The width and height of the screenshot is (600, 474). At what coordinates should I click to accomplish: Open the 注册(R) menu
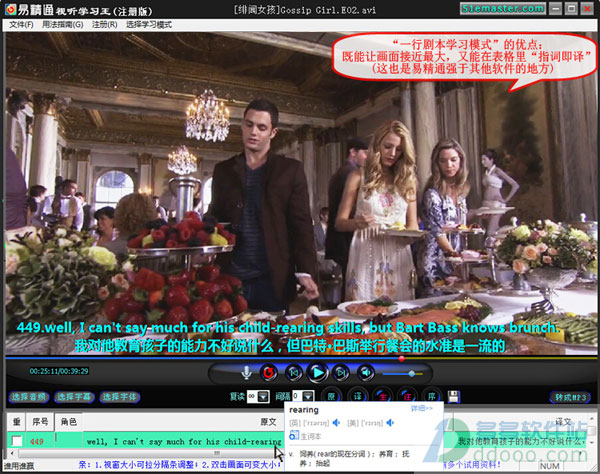click(x=104, y=25)
